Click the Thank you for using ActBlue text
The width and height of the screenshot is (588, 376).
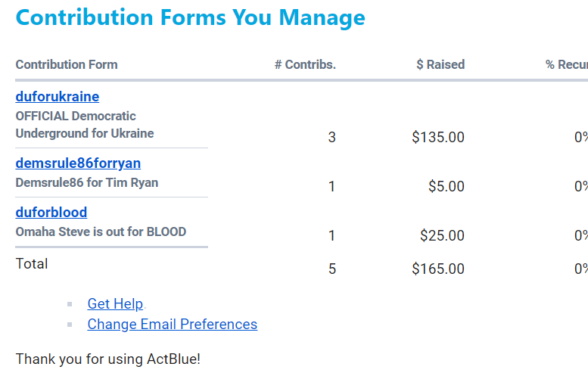point(108,359)
